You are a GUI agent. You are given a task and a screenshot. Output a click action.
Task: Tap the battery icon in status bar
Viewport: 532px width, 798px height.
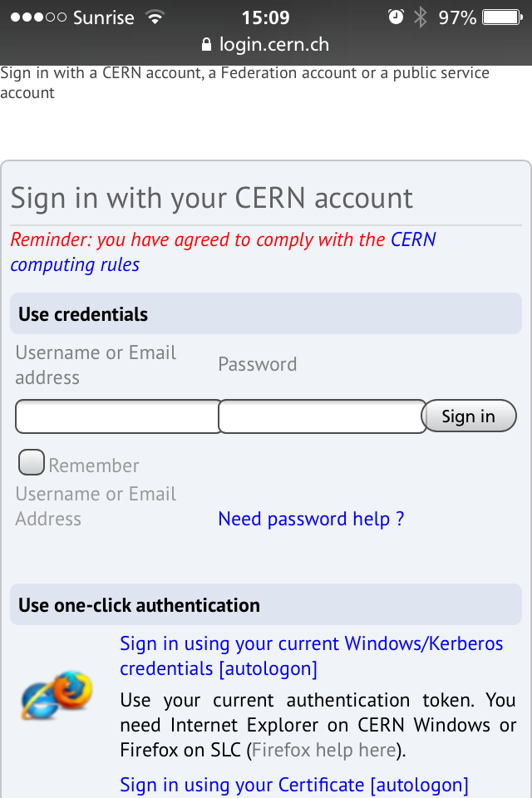tap(502, 17)
